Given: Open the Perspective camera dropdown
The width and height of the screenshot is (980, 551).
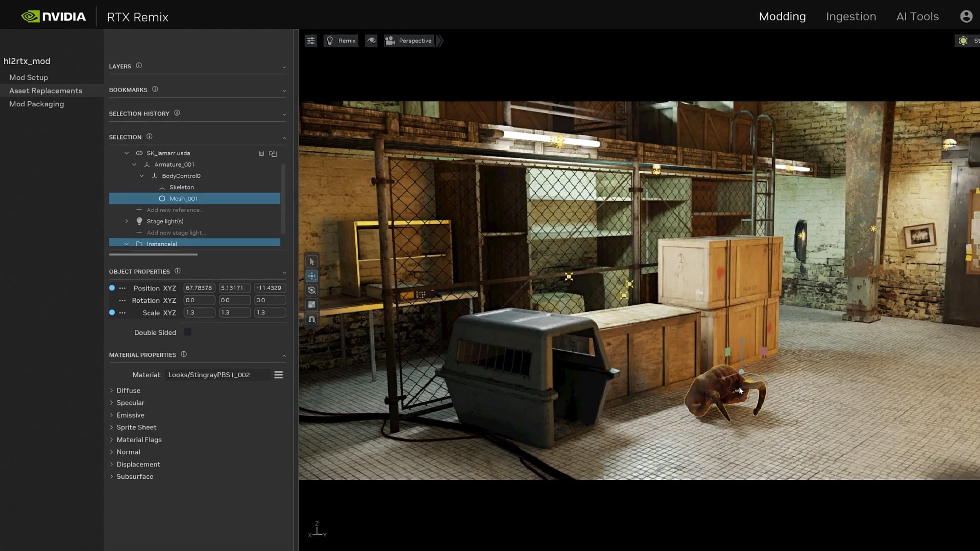Looking at the screenshot, I should 409,41.
